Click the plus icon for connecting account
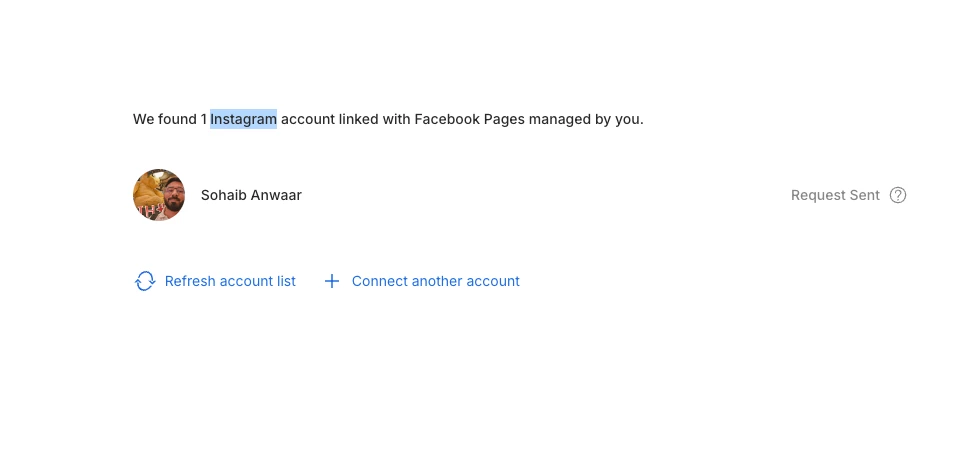 point(332,281)
